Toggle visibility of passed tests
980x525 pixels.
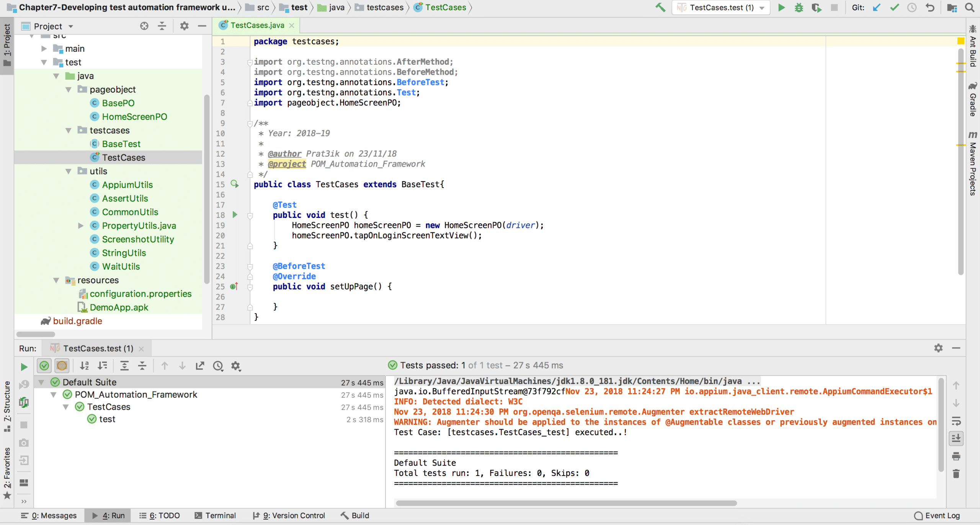[x=44, y=365]
